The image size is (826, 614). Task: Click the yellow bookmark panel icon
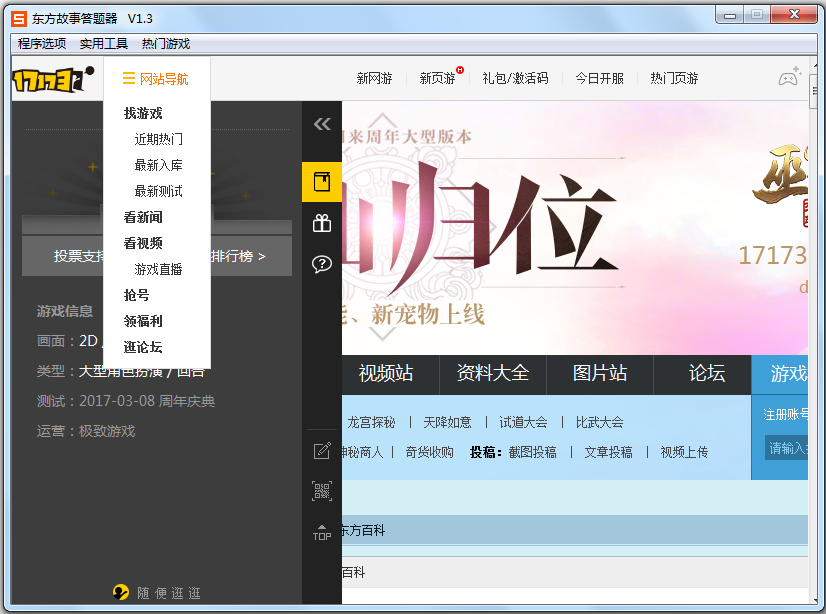click(321, 182)
